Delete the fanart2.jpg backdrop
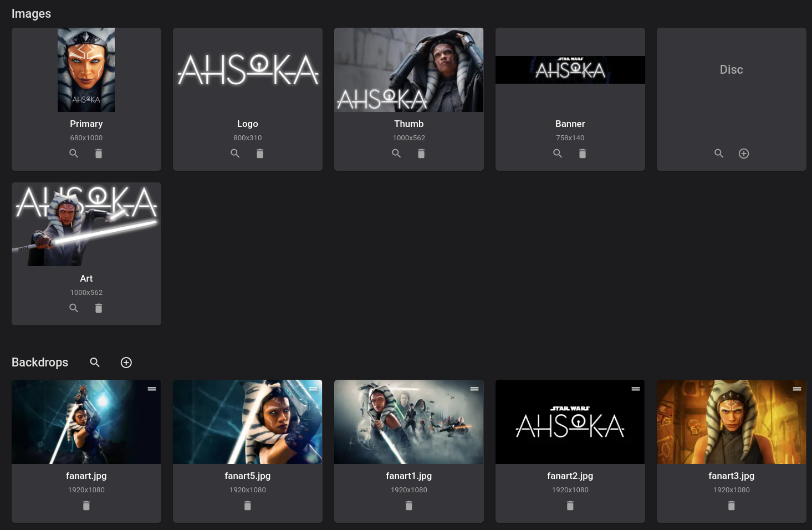 tap(570, 506)
